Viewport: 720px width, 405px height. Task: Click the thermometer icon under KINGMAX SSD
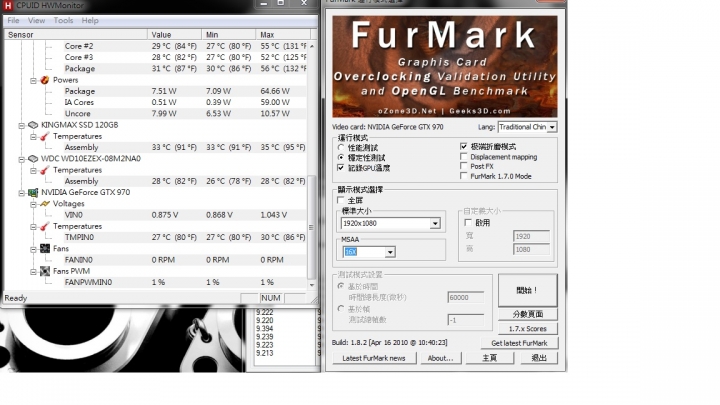click(45, 136)
